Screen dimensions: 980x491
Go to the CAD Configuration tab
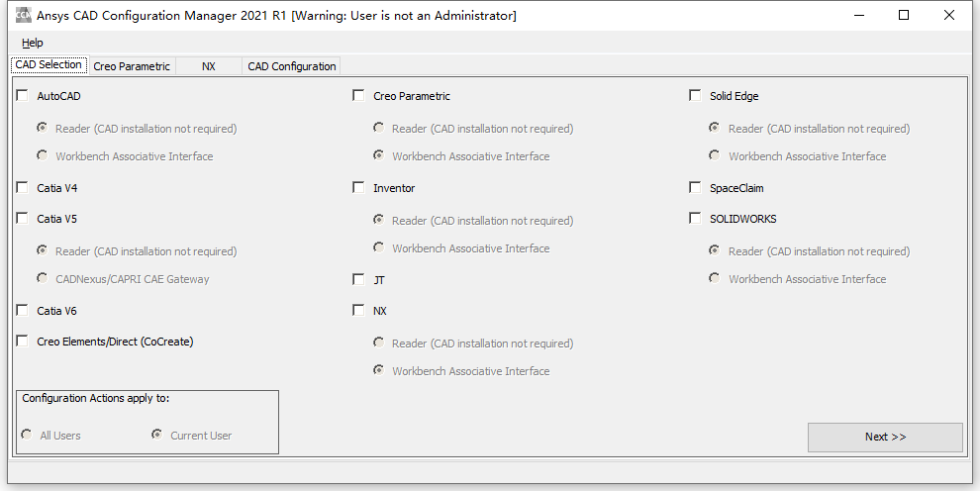pos(292,66)
